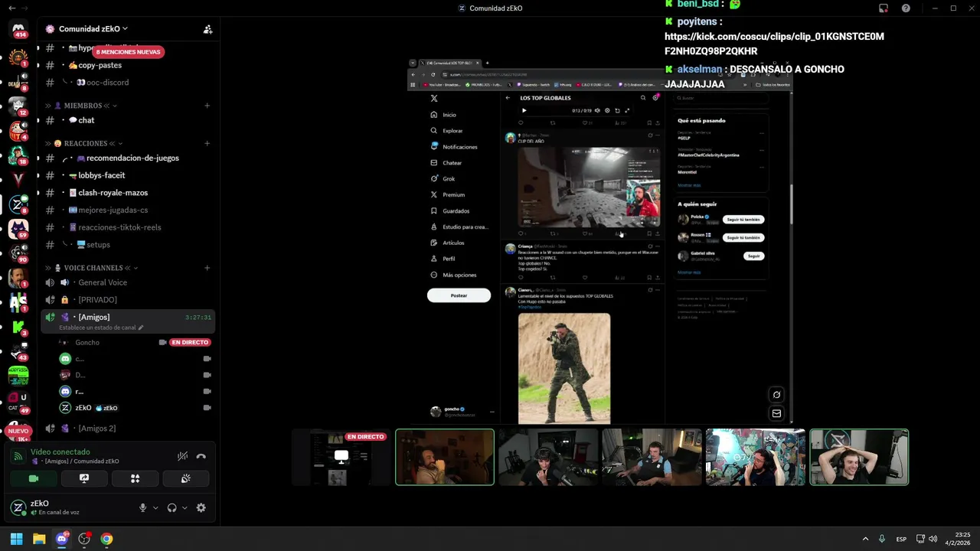Open the lobbys-faceit channel

[x=101, y=175]
